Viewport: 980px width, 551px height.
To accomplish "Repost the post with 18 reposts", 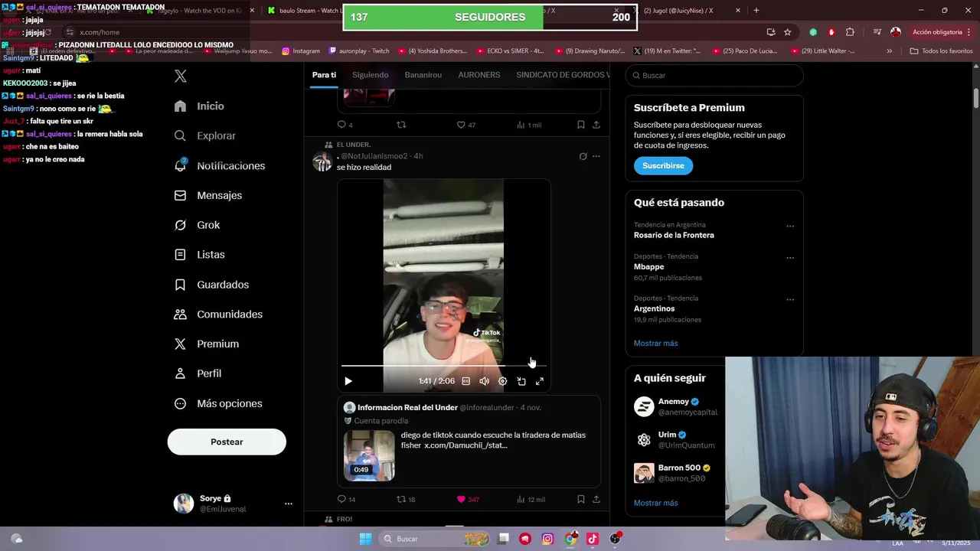I will click(405, 499).
